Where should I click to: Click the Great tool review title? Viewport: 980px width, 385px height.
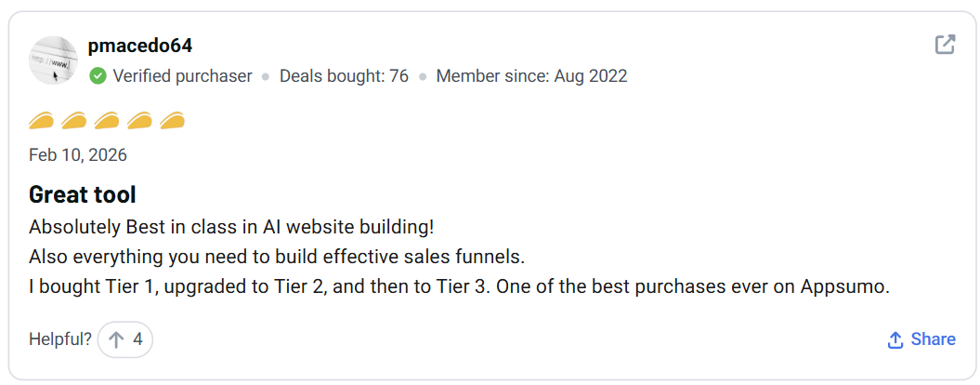point(83,194)
